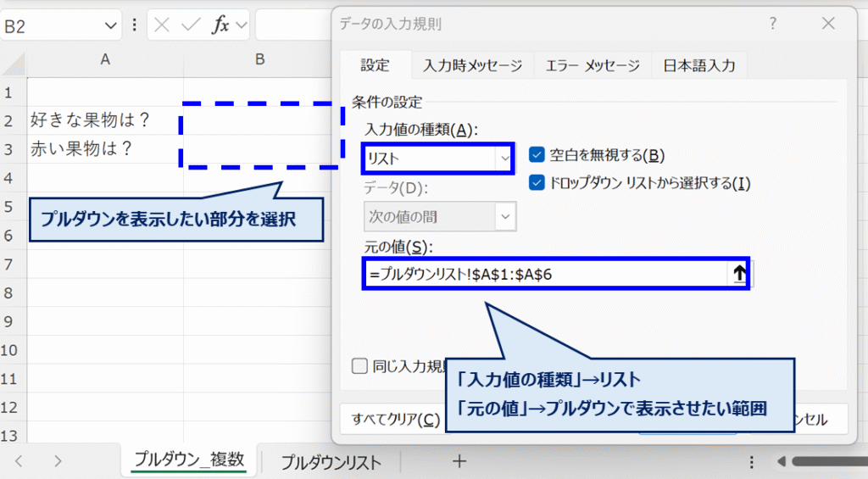868x479 pixels.
Task: Click the fx insert function icon
Action: coord(220,25)
